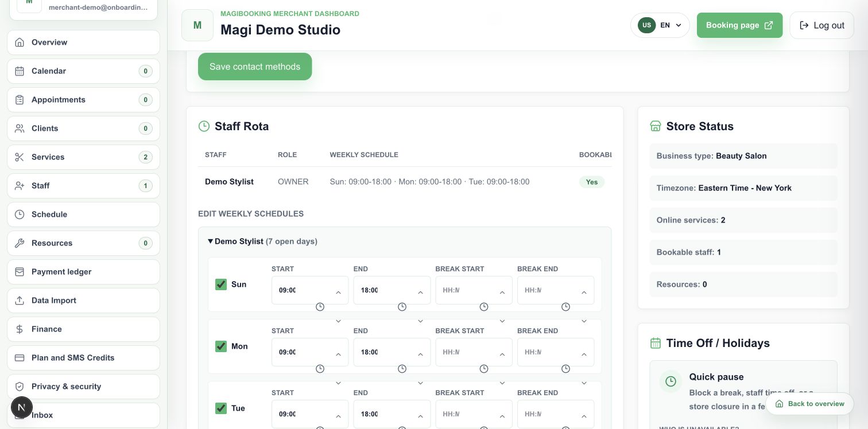The height and width of the screenshot is (429, 868).
Task: Open the EN language dropdown
Action: pyautogui.click(x=660, y=25)
